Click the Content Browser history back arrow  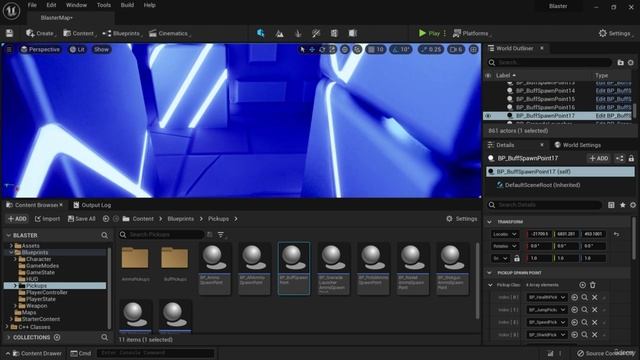(x=106, y=219)
